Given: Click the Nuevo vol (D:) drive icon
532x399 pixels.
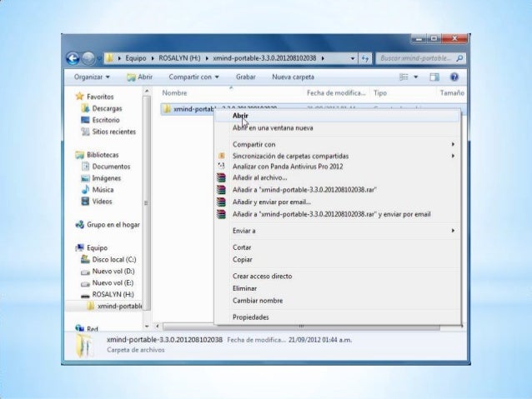Looking at the screenshot, I should pos(85,272).
